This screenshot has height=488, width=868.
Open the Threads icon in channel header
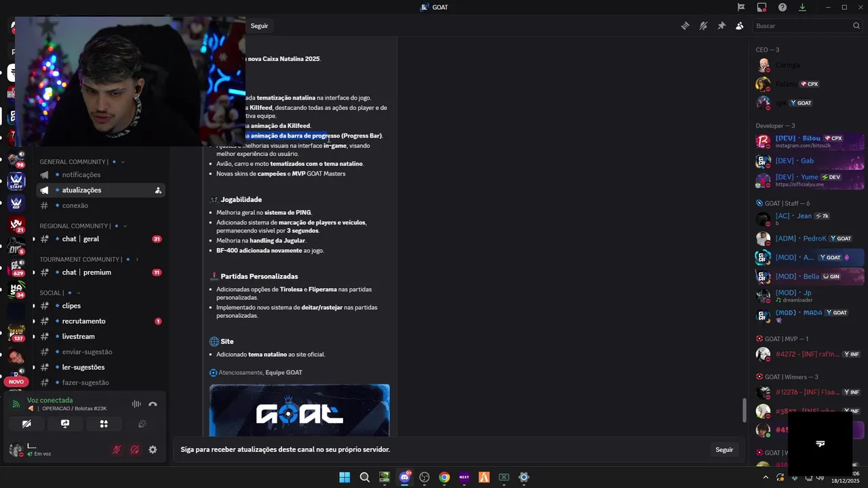685,26
